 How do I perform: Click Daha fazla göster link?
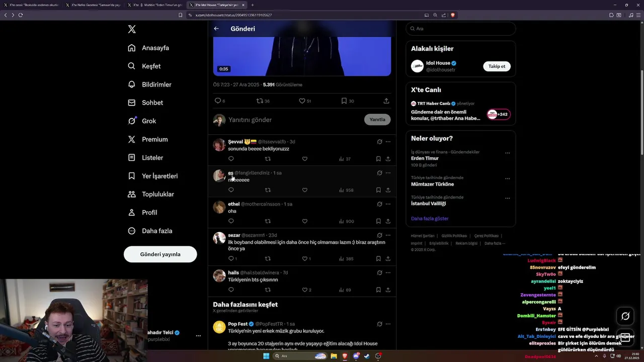coord(430,219)
